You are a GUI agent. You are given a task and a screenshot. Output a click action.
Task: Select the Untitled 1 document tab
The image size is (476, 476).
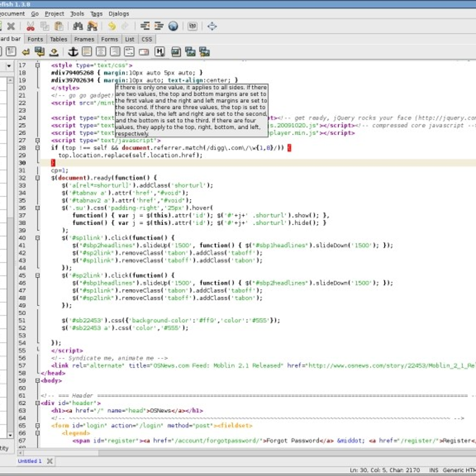tap(29, 461)
